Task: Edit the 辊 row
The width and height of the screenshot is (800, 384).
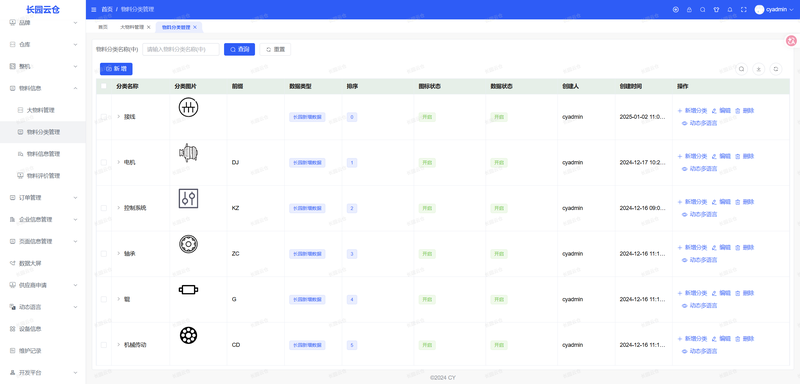Action: pyautogui.click(x=721, y=293)
